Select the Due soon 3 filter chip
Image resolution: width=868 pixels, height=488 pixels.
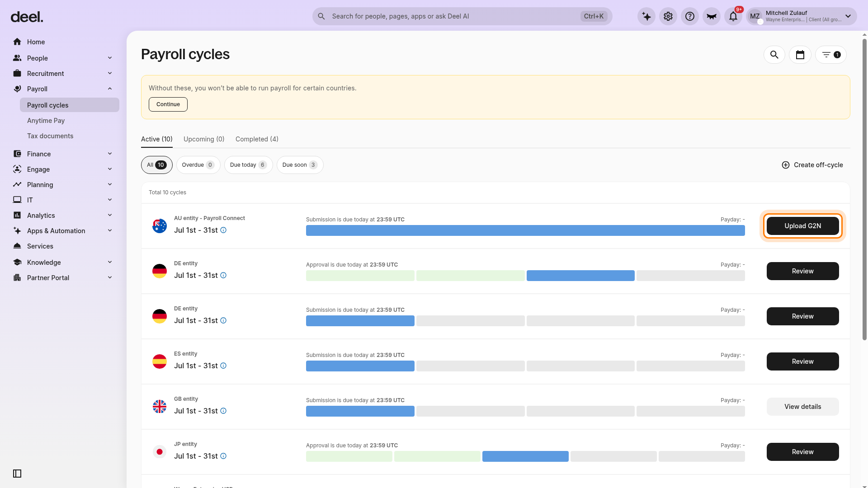[x=300, y=165]
